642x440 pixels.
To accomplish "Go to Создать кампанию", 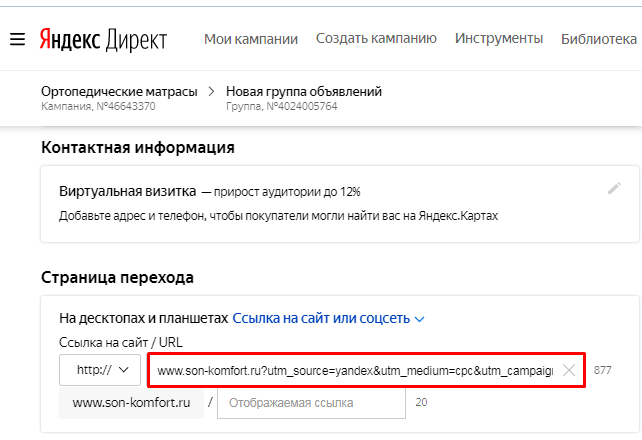I will [376, 39].
